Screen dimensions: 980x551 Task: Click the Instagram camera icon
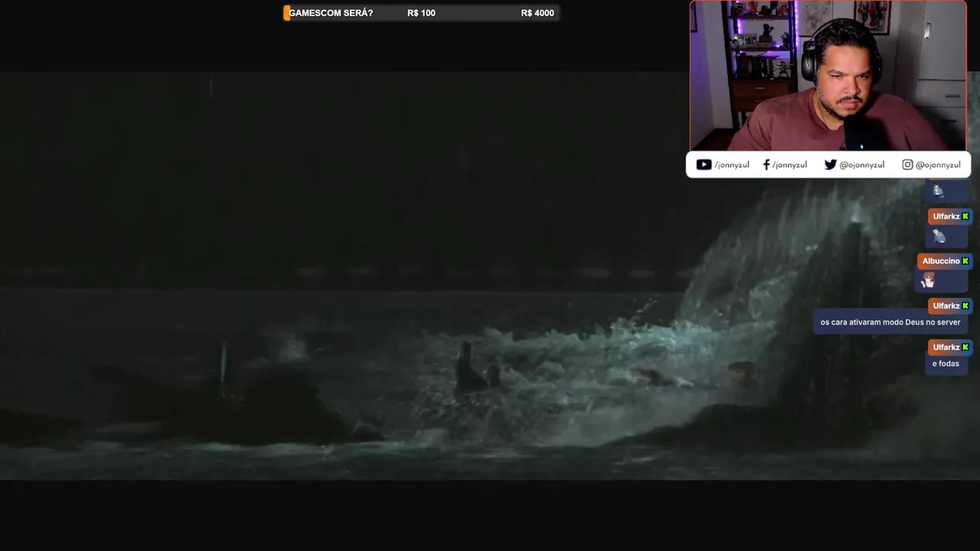click(907, 165)
